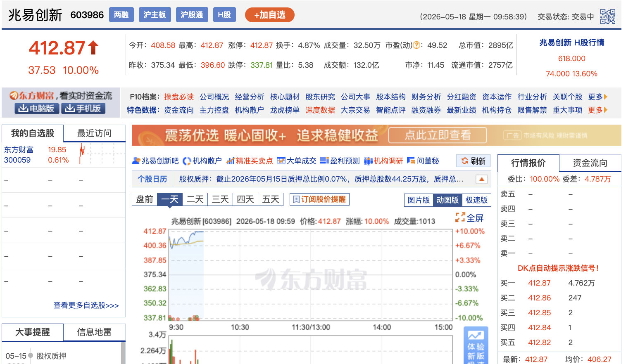Image resolution: width=633 pixels, height=364 pixels.
Task: Open 公司概况 link
Action: tap(214, 97)
